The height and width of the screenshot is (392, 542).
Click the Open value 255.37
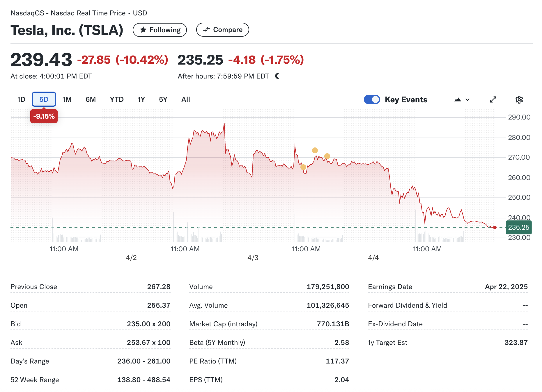click(x=159, y=305)
